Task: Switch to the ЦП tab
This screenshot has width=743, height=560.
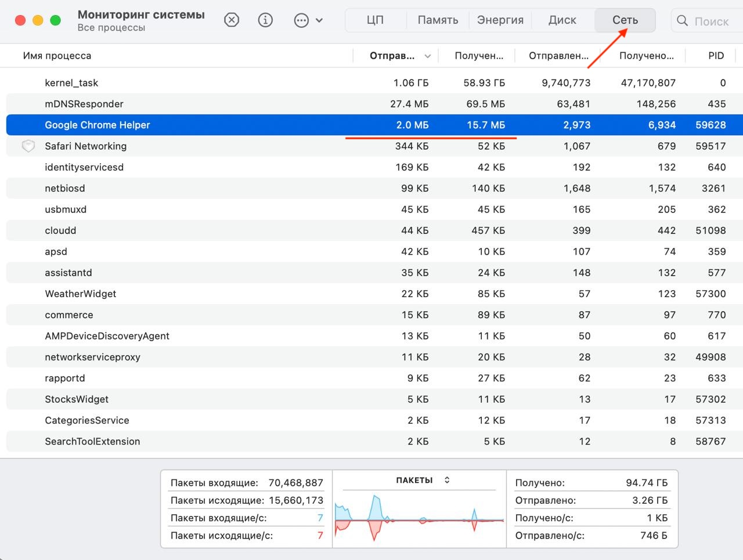Action: 375,20
